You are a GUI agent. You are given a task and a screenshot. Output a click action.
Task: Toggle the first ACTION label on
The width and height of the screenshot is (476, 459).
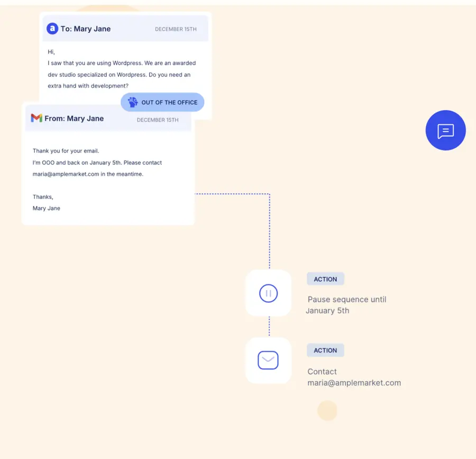point(325,279)
